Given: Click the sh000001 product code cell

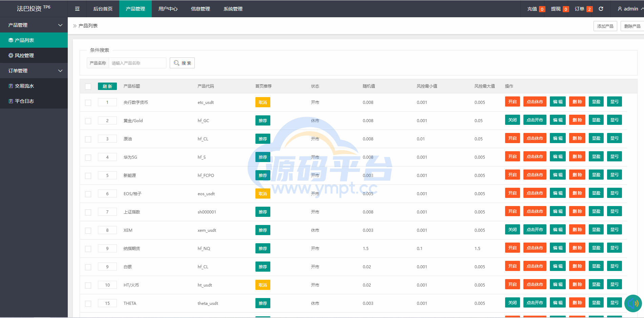Looking at the screenshot, I should 207,212.
